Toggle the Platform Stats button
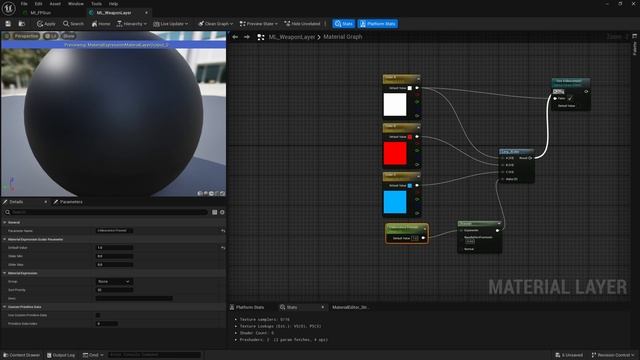The image size is (640, 360). click(378, 24)
